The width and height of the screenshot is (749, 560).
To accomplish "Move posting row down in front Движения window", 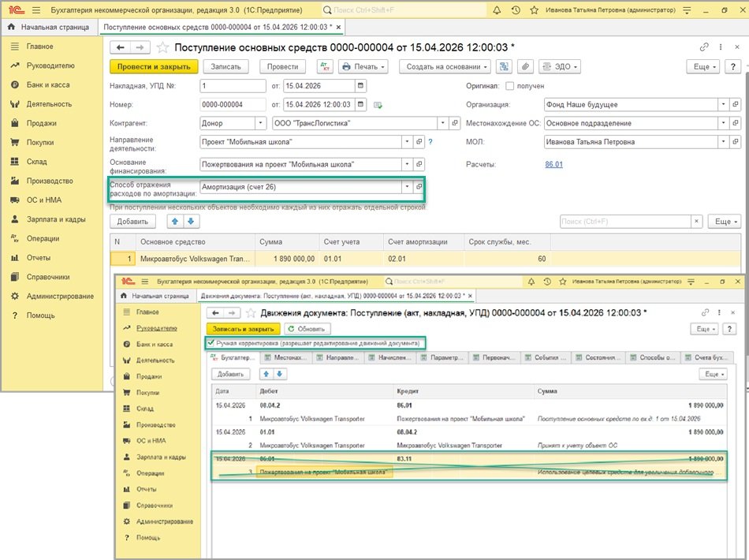I will (279, 374).
